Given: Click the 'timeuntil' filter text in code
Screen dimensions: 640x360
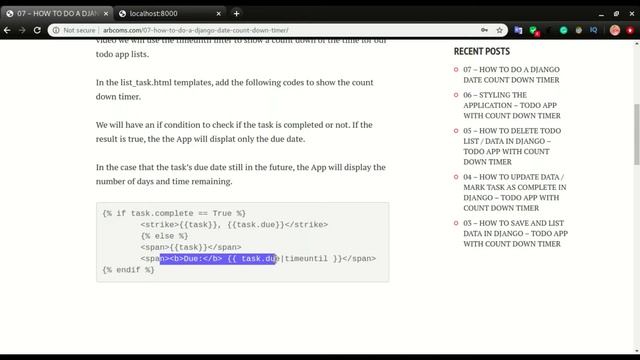Looking at the screenshot, I should 306,258.
